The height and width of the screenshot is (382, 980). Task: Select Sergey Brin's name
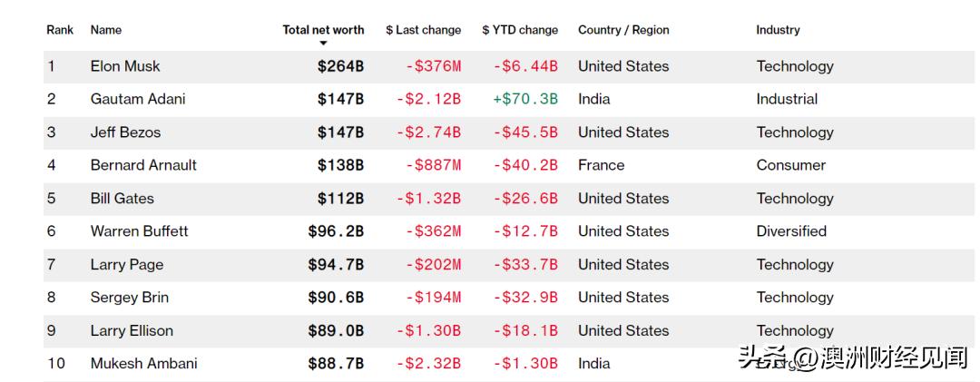click(x=130, y=298)
